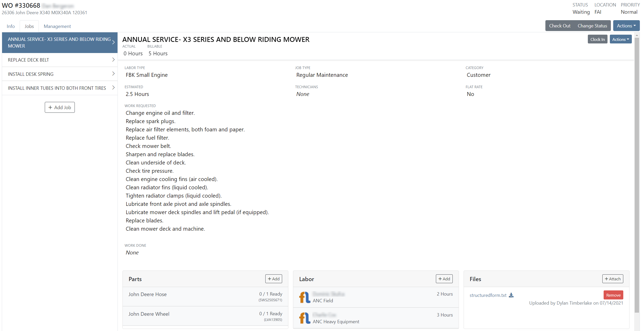The width and height of the screenshot is (644, 331).
Task: Select the Install Desk Spring job
Action: (x=60, y=74)
